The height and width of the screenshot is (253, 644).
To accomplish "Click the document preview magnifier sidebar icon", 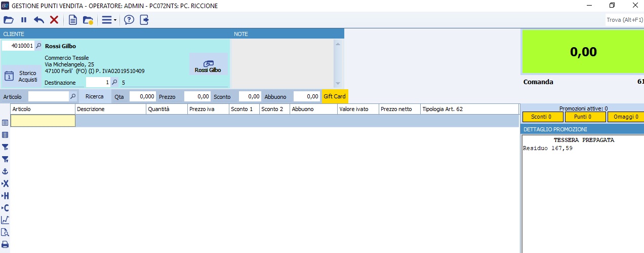I will pyautogui.click(x=5, y=232).
